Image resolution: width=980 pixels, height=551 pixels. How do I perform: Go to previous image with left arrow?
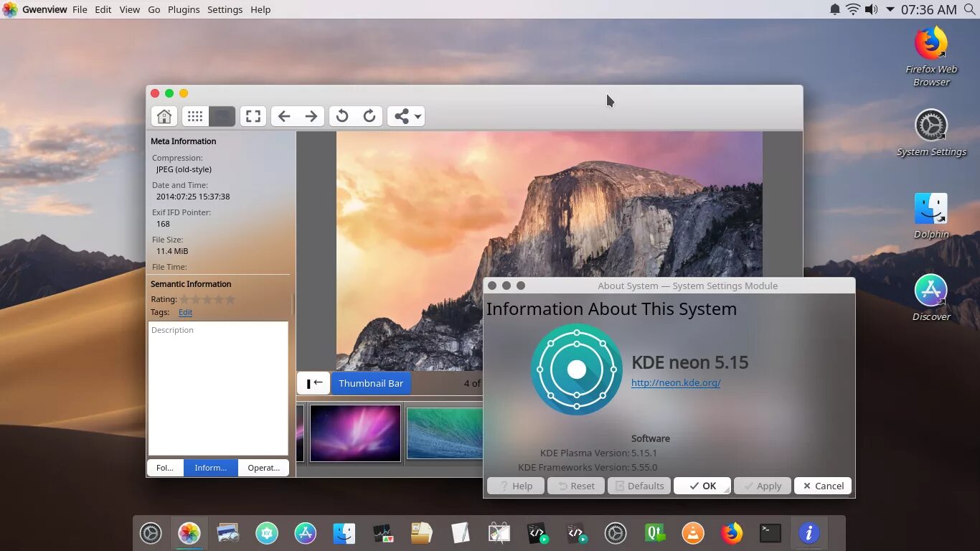(x=284, y=116)
